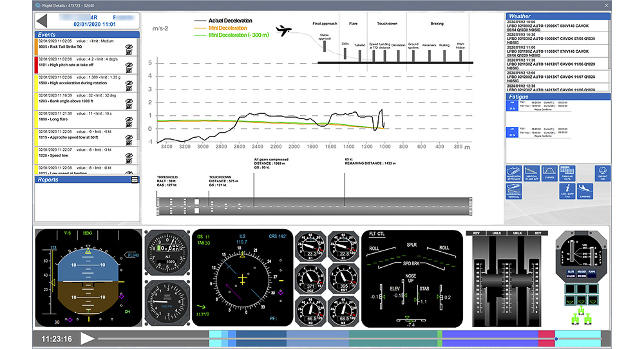644x349 pixels.
Task: Toggle eye icon for Long flare event
Action: [x=129, y=119]
